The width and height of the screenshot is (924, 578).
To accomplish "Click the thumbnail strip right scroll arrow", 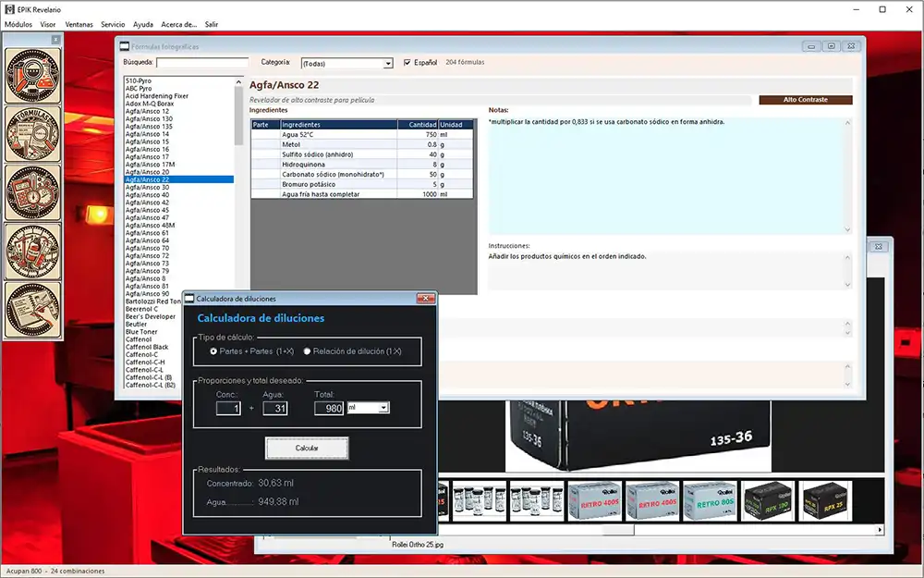I will click(x=880, y=530).
